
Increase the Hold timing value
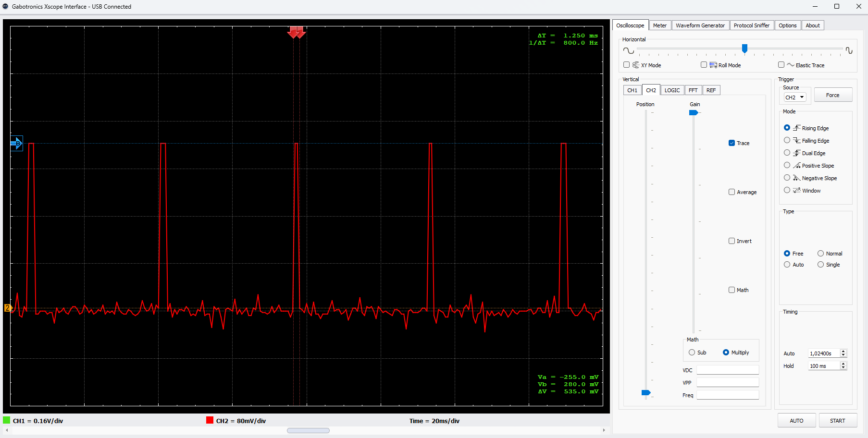click(843, 364)
